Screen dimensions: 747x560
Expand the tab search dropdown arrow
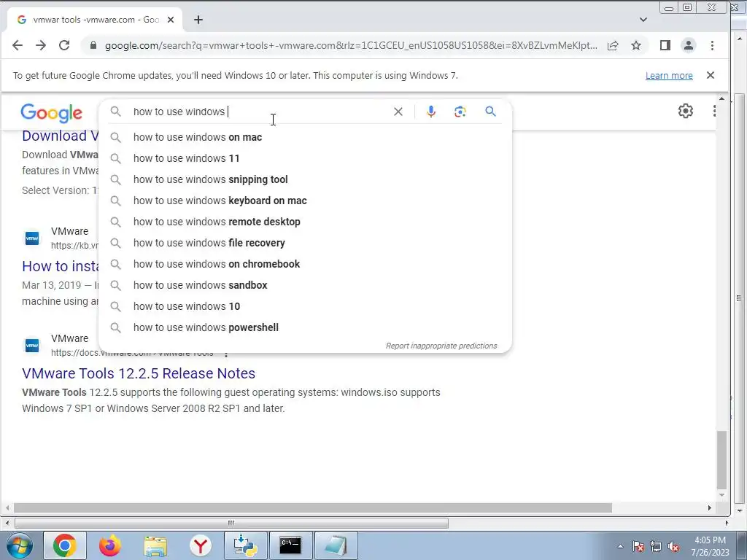pyautogui.click(x=643, y=20)
